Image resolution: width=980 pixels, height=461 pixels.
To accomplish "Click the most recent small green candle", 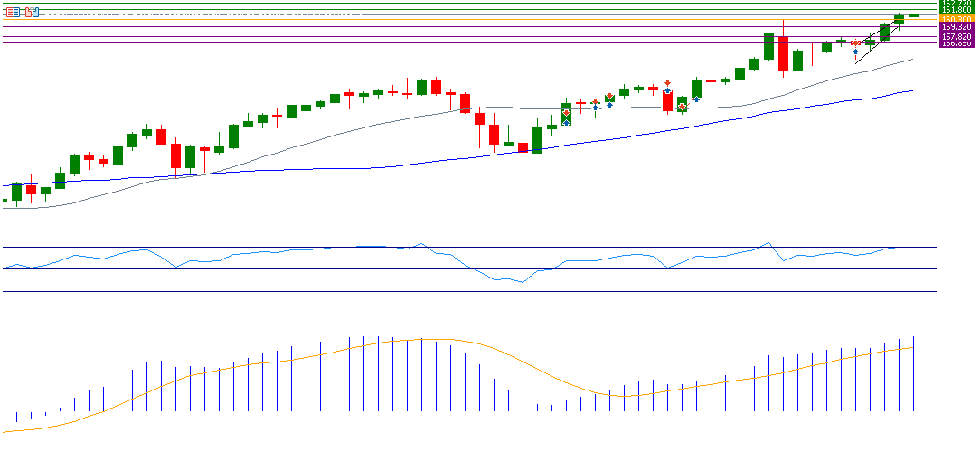I will (913, 15).
